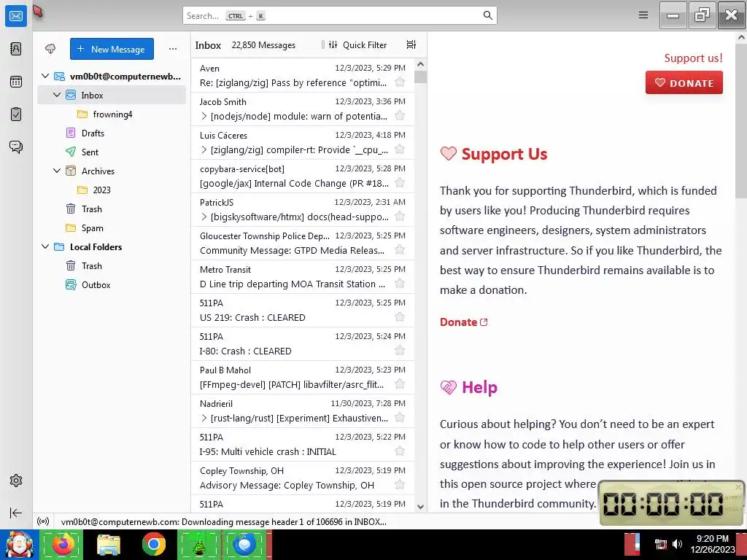Star the copybara-service[bot] message
Viewport: 747px width, 560px height.
coord(400,183)
